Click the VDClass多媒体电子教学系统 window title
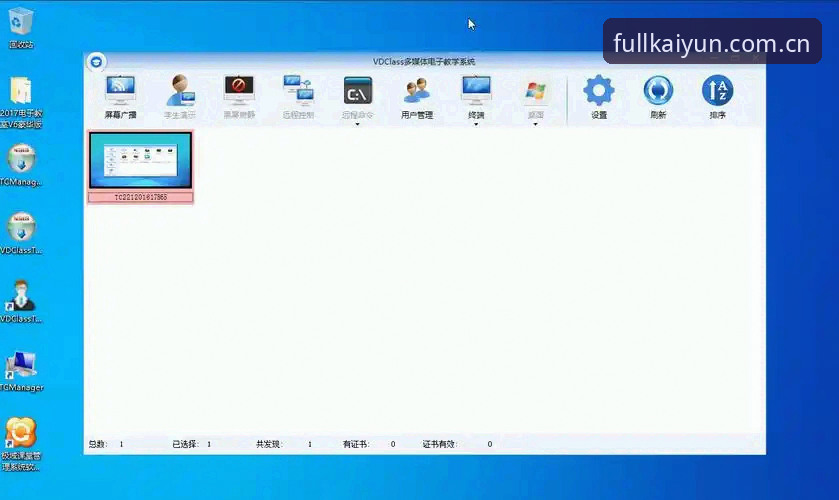 tap(424, 62)
